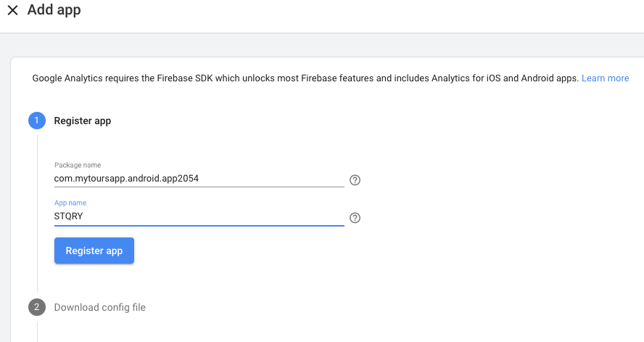Open the Learn more link
The width and height of the screenshot is (644, 342).
605,78
